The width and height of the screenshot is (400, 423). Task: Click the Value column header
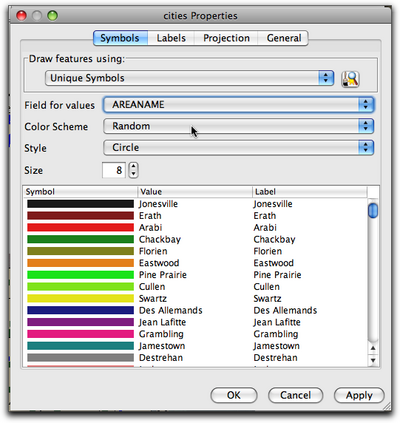(195, 192)
